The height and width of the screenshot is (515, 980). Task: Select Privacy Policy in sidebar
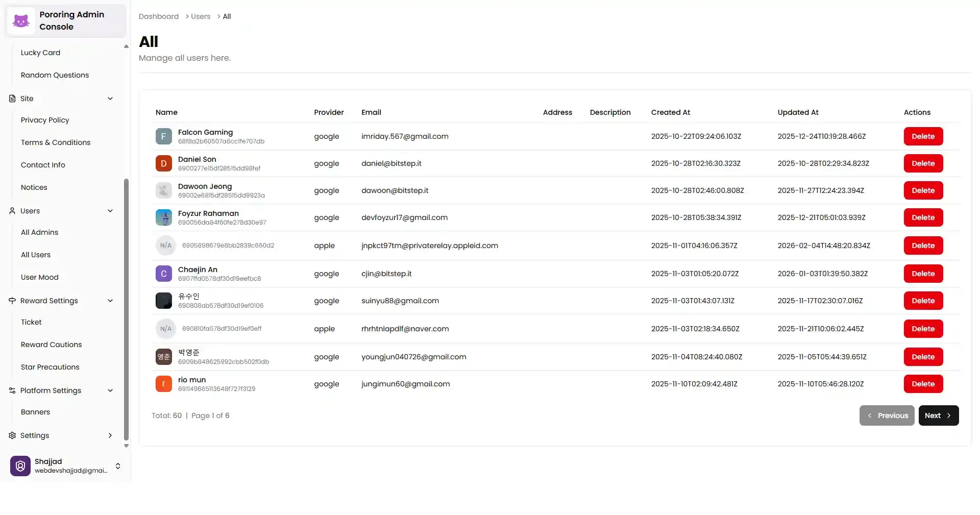pos(45,120)
